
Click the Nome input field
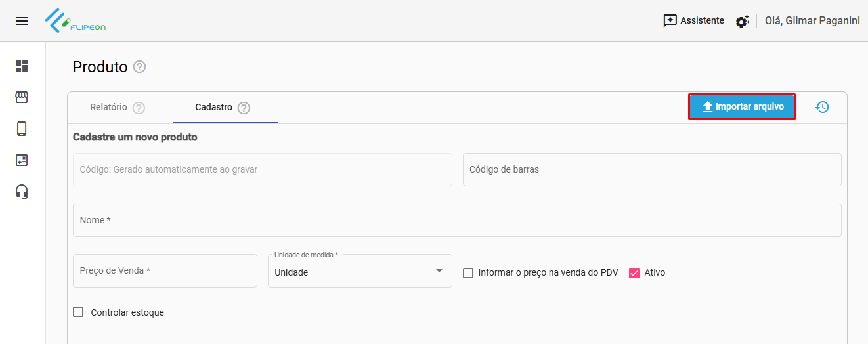tap(457, 220)
